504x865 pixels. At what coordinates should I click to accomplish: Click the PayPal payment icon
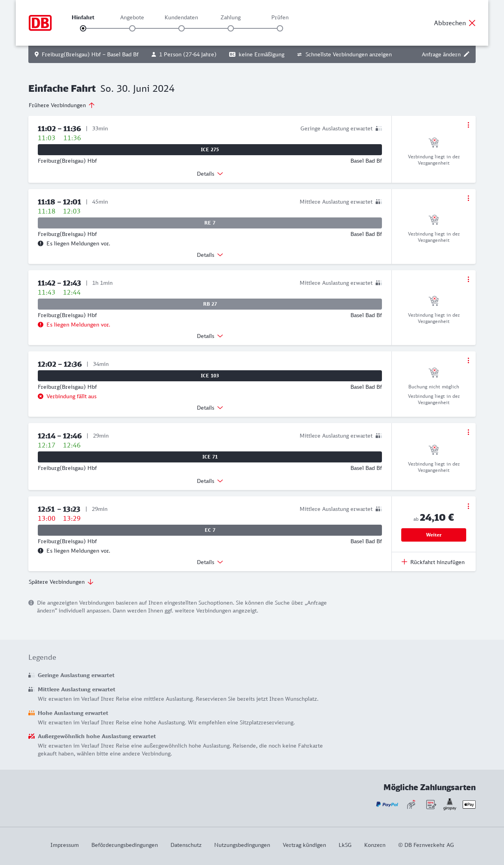point(387,804)
